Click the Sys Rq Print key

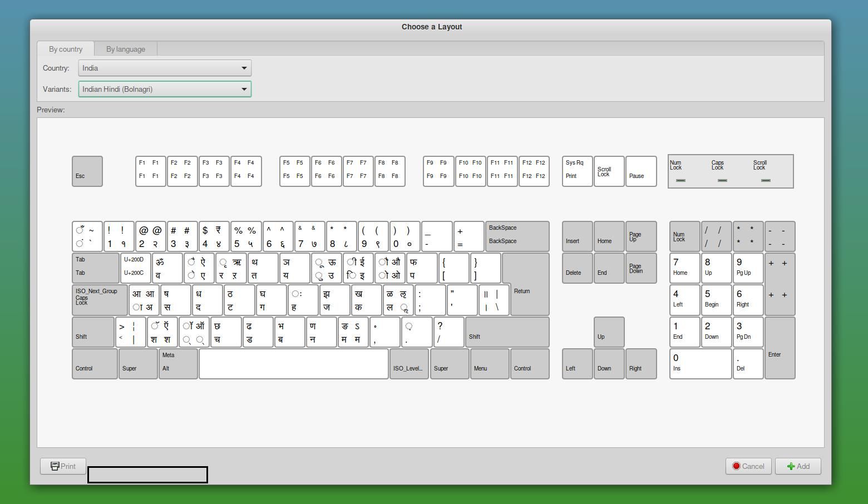tap(578, 171)
